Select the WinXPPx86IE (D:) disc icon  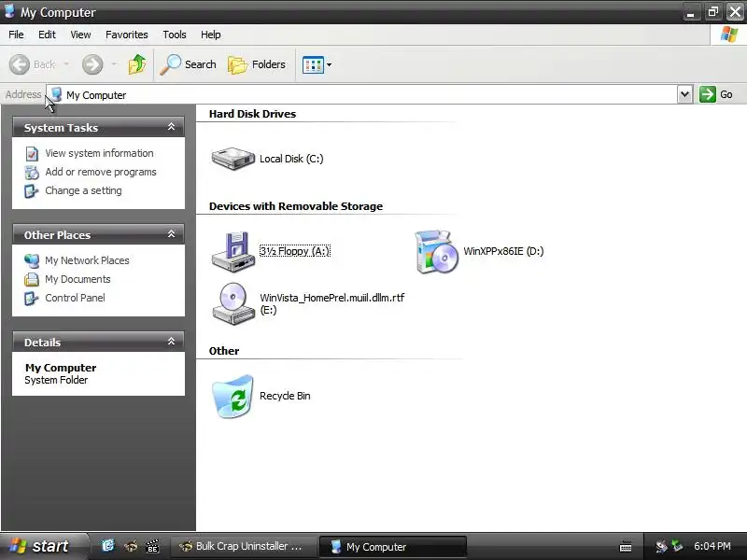point(436,251)
